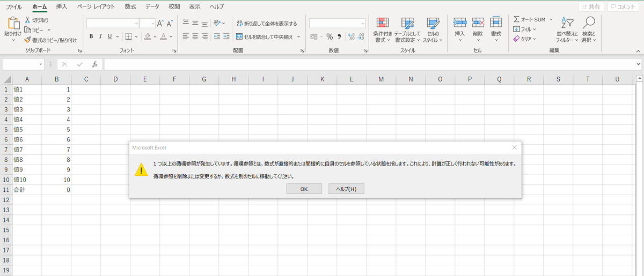Click the decrease decimal places icon
The image size is (644, 276).
pos(362,36)
